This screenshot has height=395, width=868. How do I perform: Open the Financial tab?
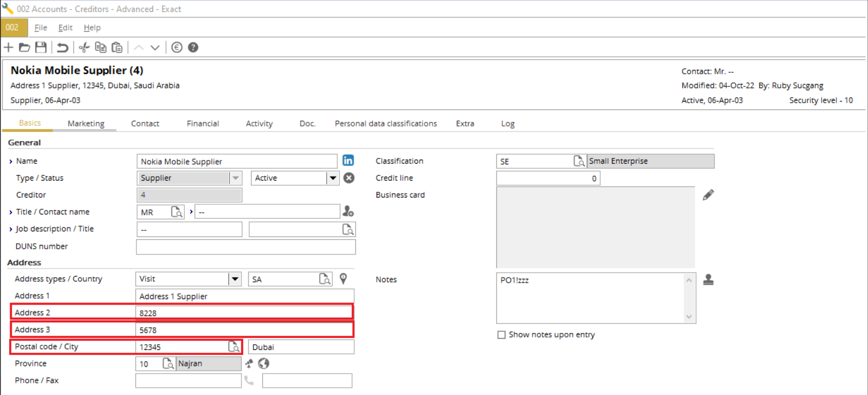click(203, 124)
